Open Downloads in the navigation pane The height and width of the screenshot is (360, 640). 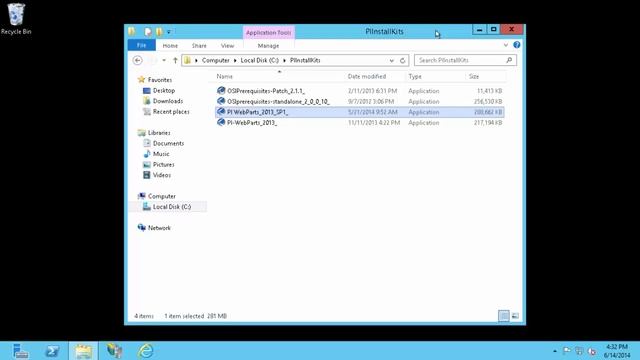[168, 101]
